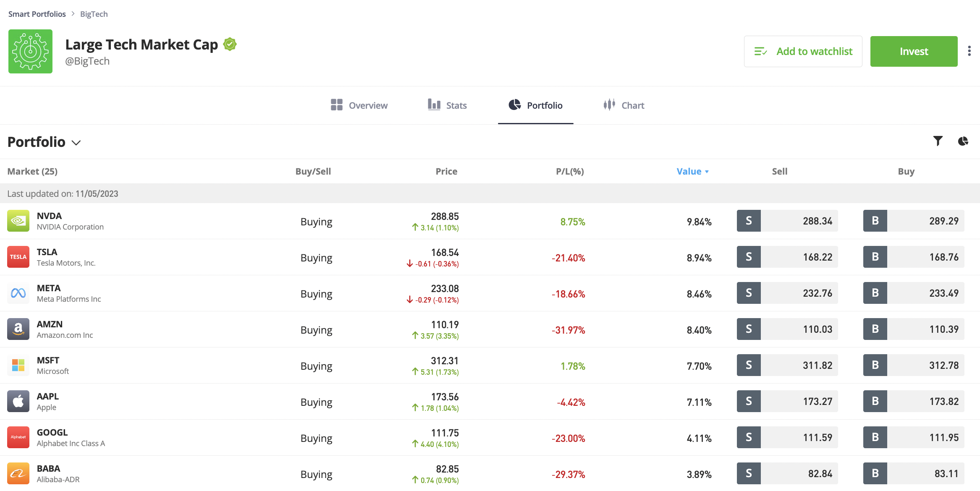980x491 pixels.
Task: Buy MSFT at 312.78
Action: pos(914,365)
